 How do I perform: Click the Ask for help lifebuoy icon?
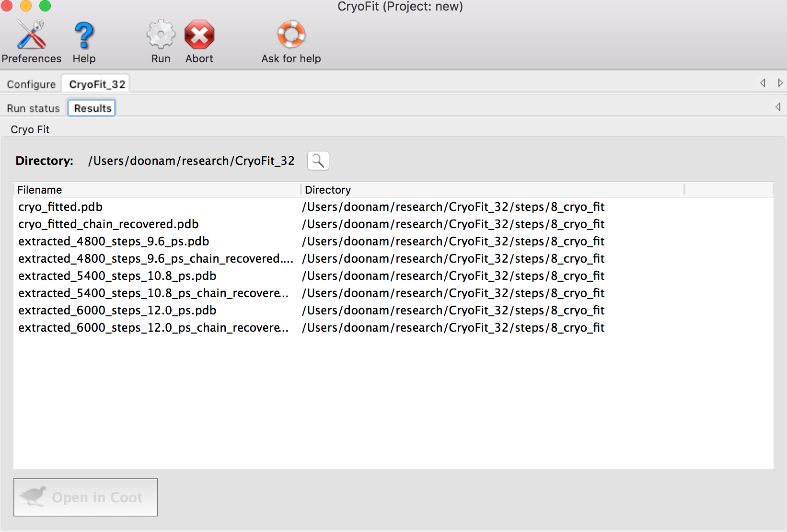pos(290,34)
